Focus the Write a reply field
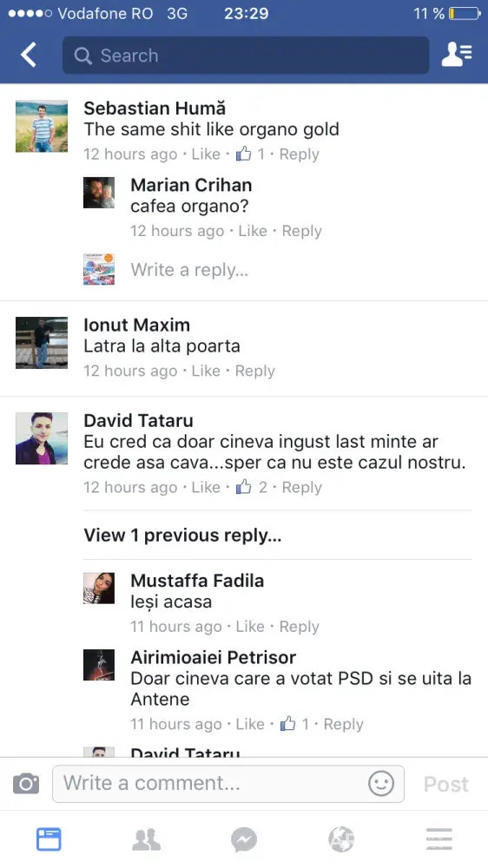The height and width of the screenshot is (868, 488). coord(189,270)
